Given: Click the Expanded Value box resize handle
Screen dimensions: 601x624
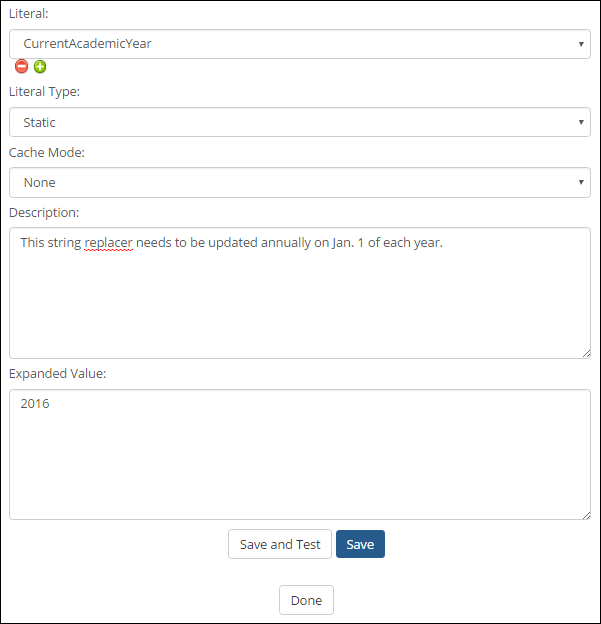Looking at the screenshot, I should click(586, 515).
